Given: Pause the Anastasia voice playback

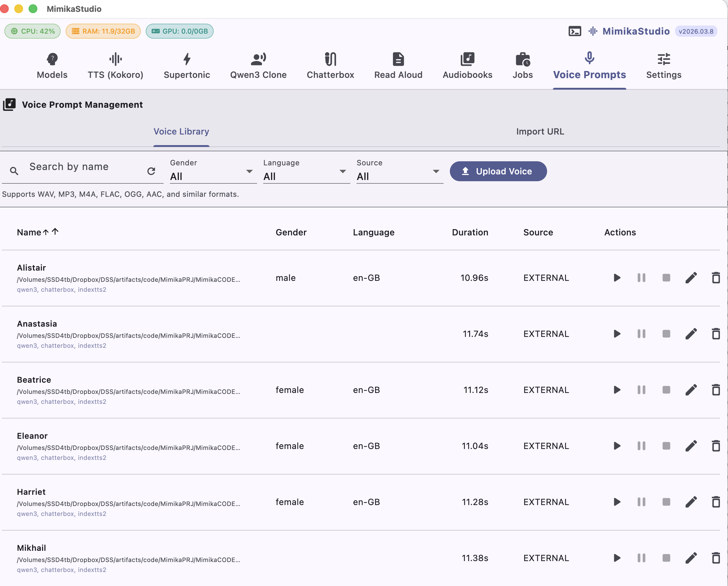Looking at the screenshot, I should (x=641, y=334).
